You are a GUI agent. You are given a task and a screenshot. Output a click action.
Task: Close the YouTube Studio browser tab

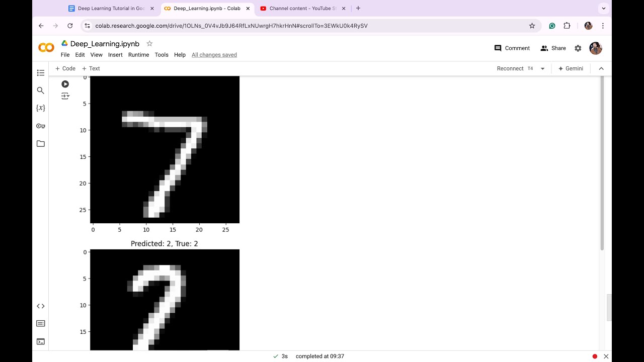[x=345, y=9]
